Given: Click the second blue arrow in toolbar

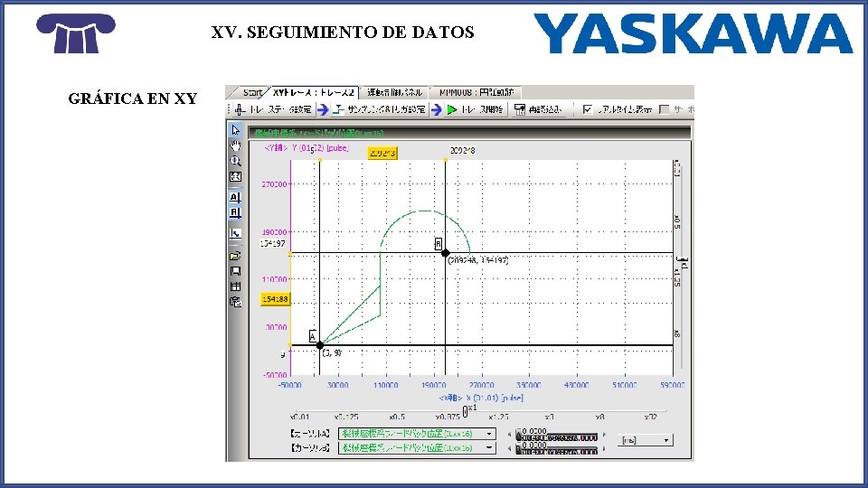Looking at the screenshot, I should pyautogui.click(x=437, y=109).
